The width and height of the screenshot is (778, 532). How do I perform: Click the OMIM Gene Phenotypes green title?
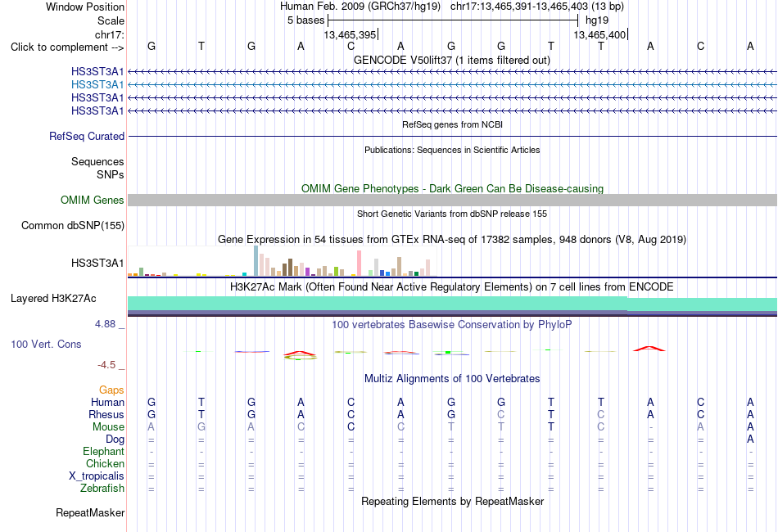click(452, 188)
